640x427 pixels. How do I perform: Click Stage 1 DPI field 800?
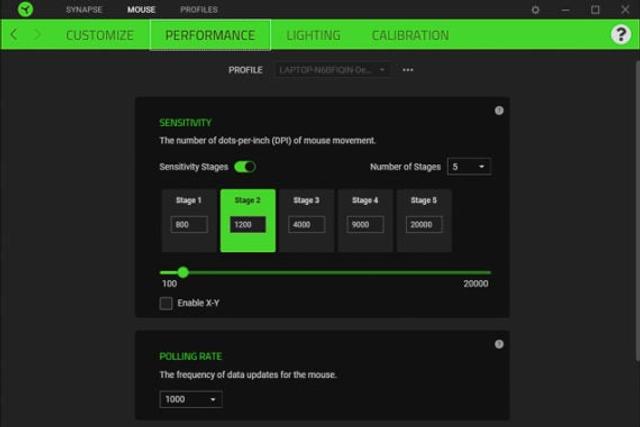[x=189, y=225]
